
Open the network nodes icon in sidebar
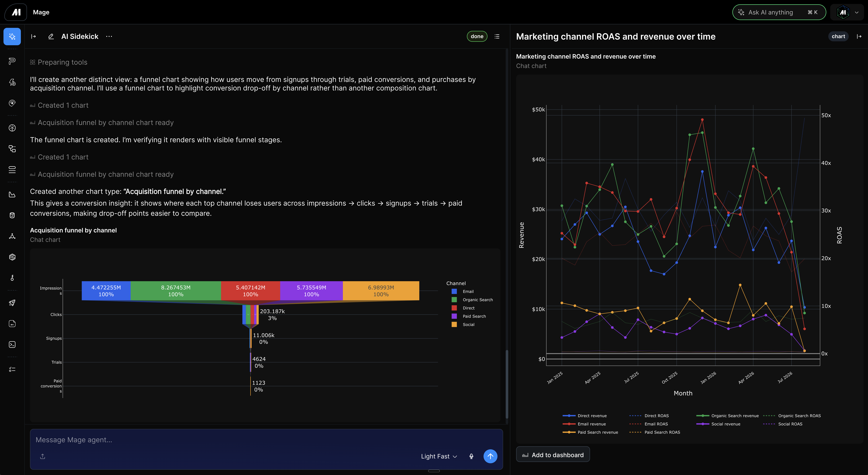click(x=12, y=236)
